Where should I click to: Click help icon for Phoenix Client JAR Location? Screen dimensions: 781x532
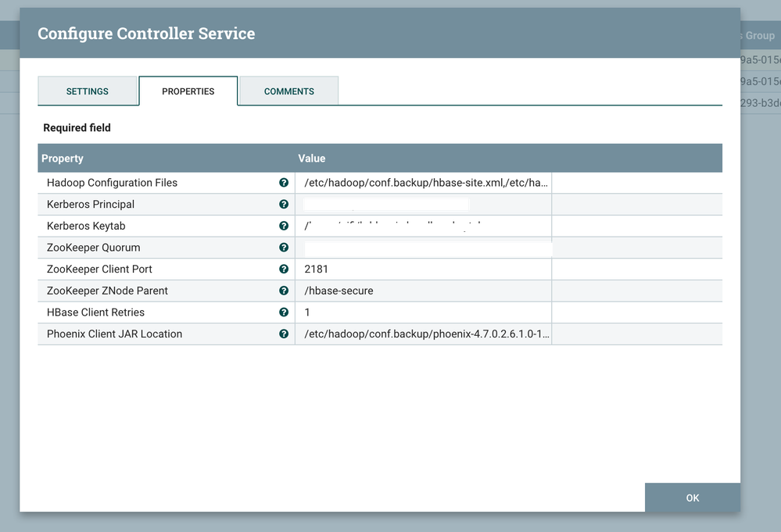(284, 334)
